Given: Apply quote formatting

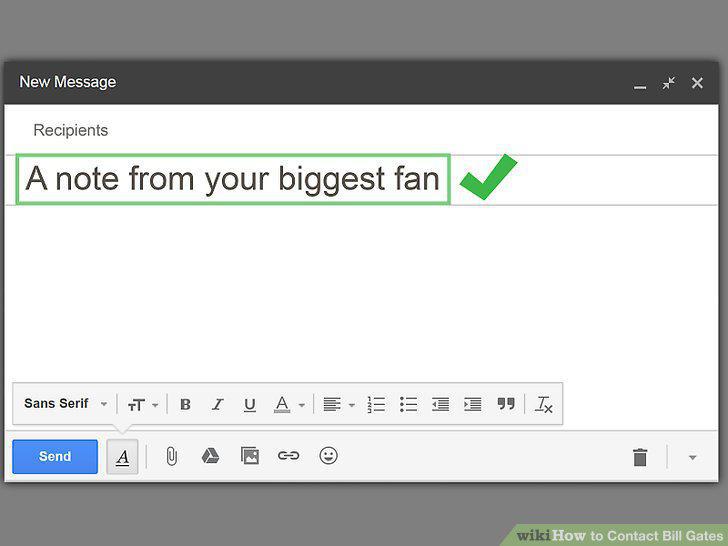Looking at the screenshot, I should coord(506,403).
